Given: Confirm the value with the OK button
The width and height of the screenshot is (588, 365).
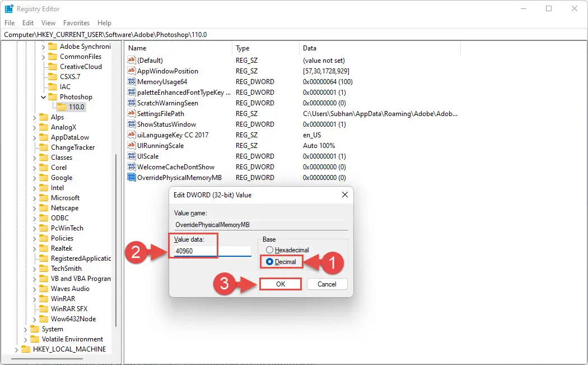Looking at the screenshot, I should coord(280,284).
